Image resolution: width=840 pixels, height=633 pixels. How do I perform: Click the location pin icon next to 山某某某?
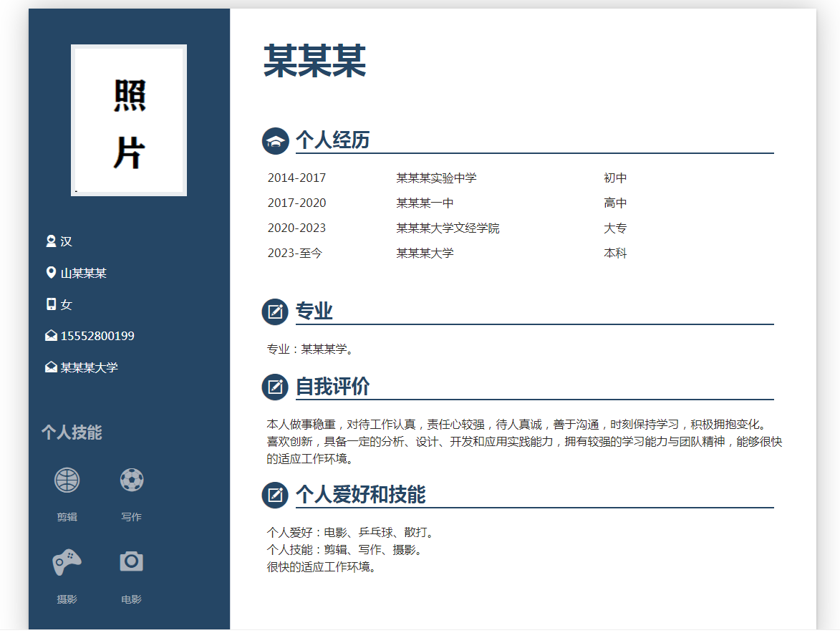point(51,273)
